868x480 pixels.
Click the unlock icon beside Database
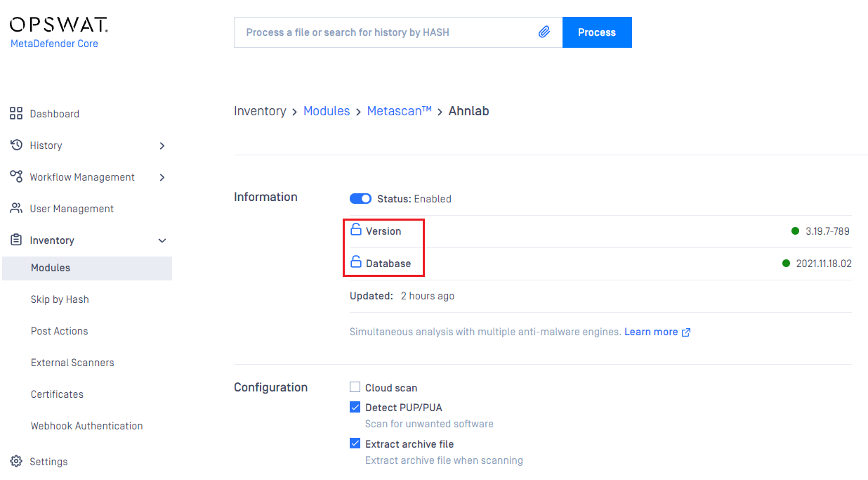point(356,263)
